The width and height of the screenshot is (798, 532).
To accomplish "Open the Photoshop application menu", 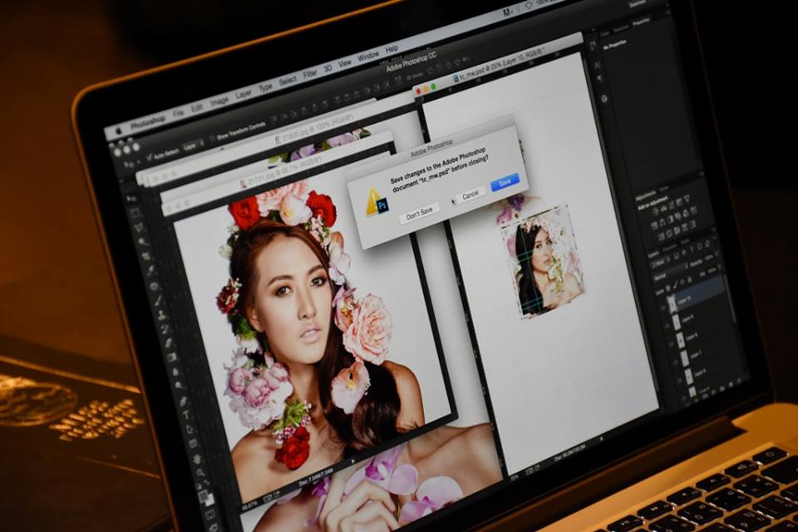I will (x=148, y=121).
